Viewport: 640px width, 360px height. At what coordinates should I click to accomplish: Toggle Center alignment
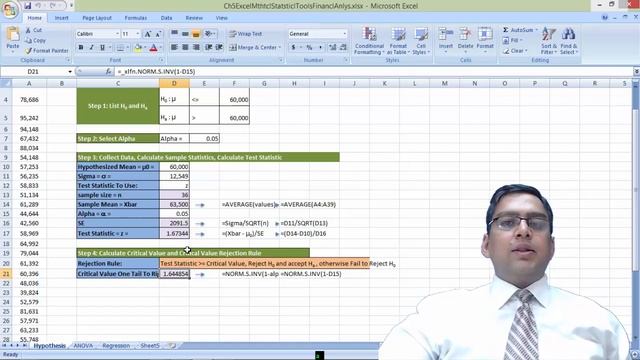(x=185, y=48)
